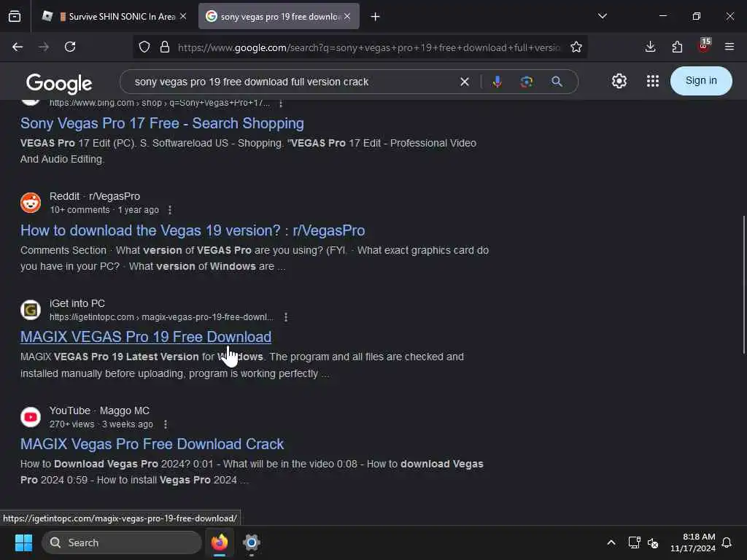Open Firefox hamburger application menu

(729, 47)
